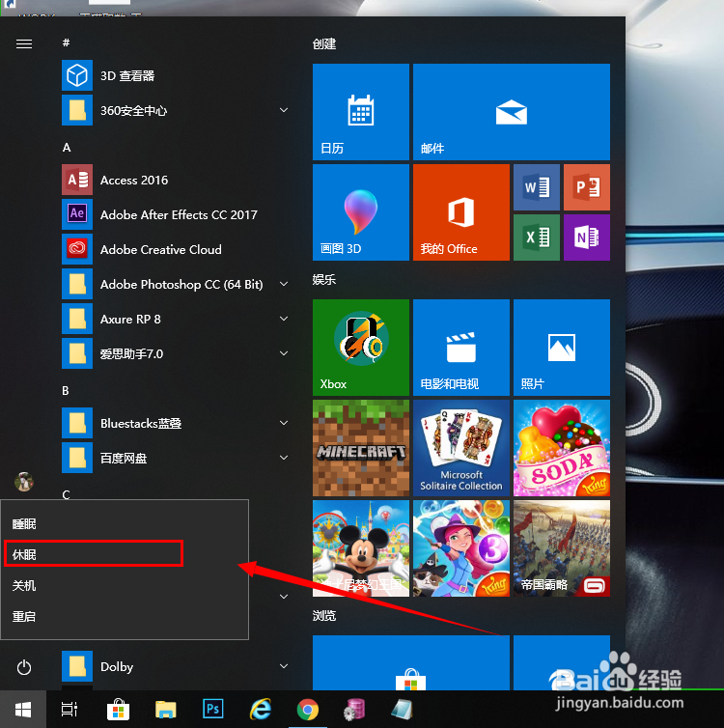Screen dimensions: 724x728
Task: Launch Adobe After Effects CC 2017
Action: [x=175, y=214]
